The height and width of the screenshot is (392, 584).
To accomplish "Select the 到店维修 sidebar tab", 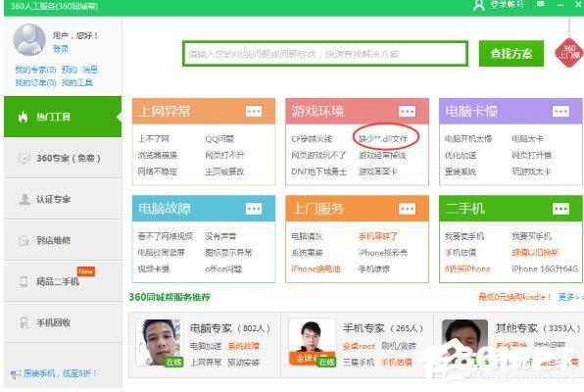I will pos(63,240).
